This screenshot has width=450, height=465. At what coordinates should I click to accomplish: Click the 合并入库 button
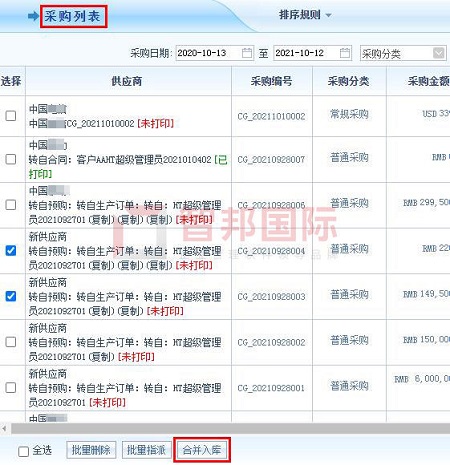point(202,450)
